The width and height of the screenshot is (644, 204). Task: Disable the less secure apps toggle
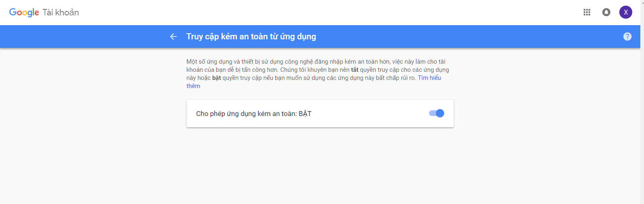pos(436,114)
